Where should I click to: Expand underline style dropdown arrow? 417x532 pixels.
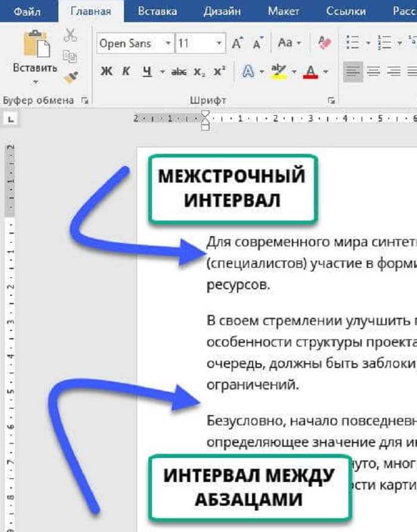pos(163,72)
